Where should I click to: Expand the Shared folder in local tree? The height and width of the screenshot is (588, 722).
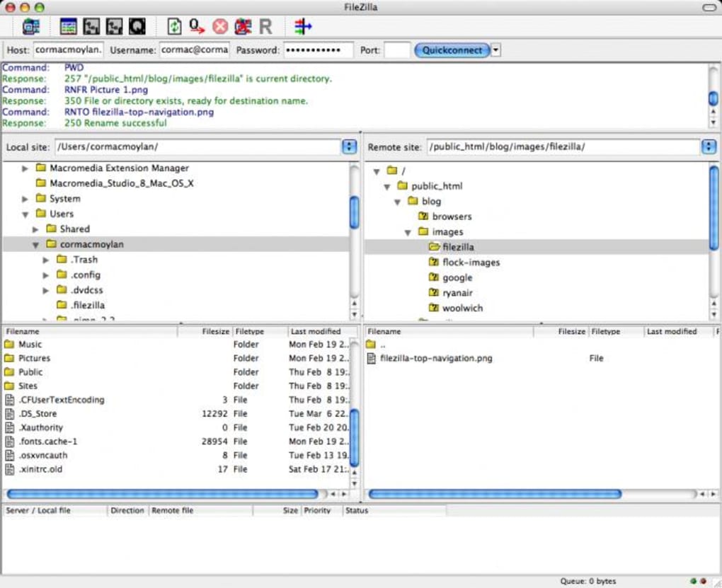(35, 229)
